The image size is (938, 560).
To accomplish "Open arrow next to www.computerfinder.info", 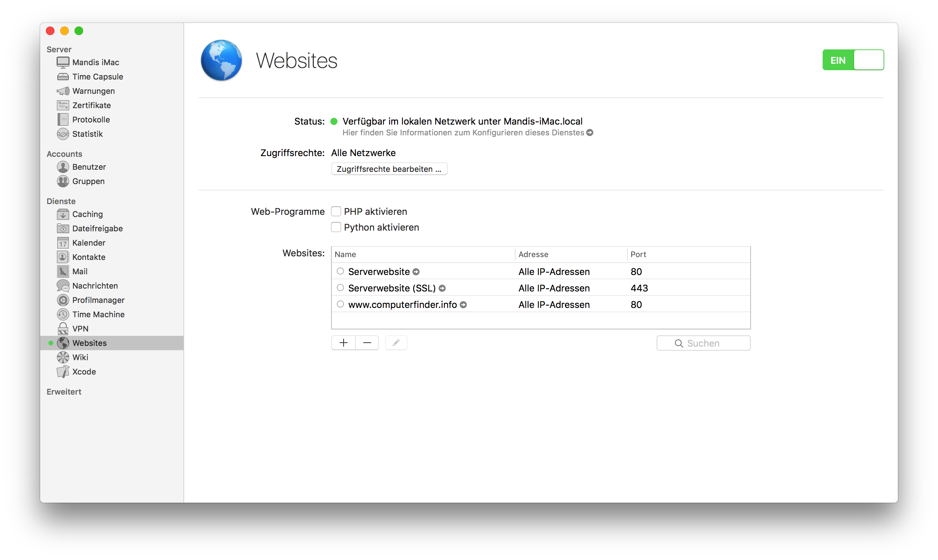I will 463,305.
